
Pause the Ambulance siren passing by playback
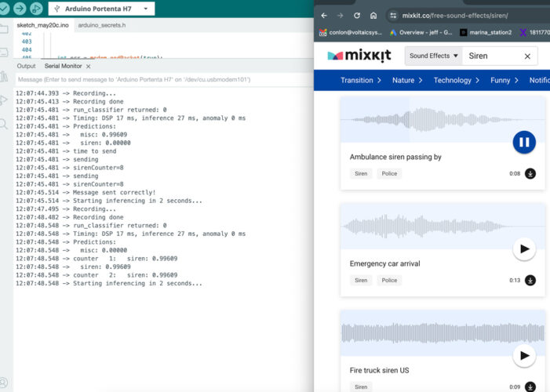click(x=524, y=142)
